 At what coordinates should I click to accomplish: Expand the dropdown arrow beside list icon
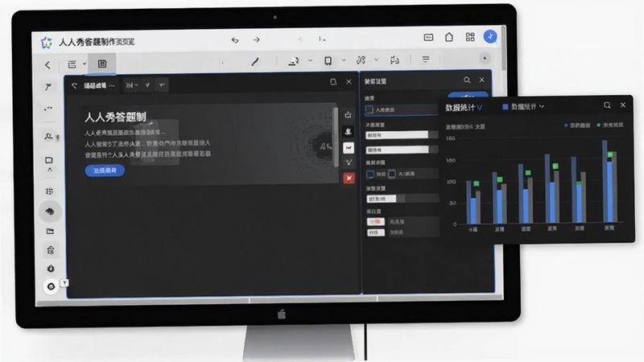[x=85, y=64]
